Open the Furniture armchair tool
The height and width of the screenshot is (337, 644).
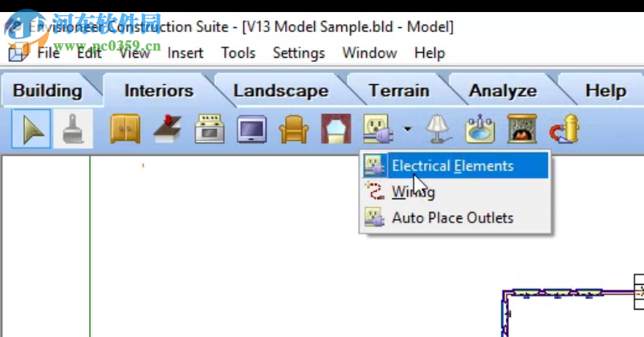coord(294,129)
